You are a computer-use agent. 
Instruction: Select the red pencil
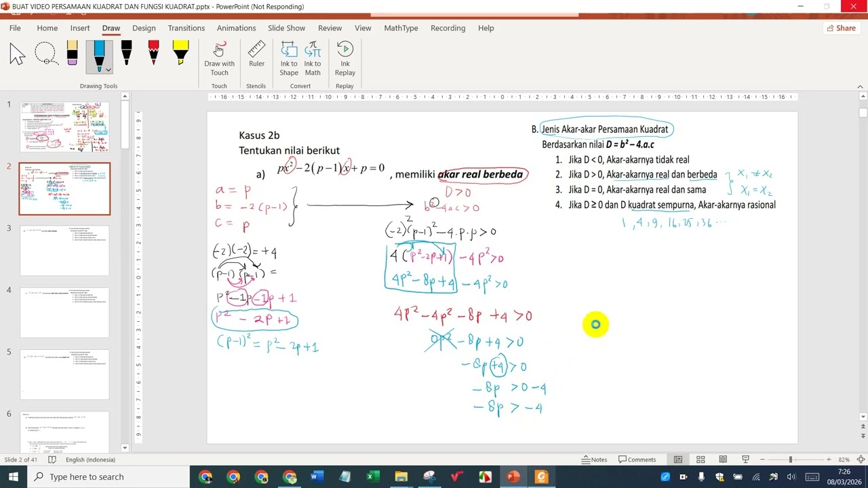click(x=153, y=54)
